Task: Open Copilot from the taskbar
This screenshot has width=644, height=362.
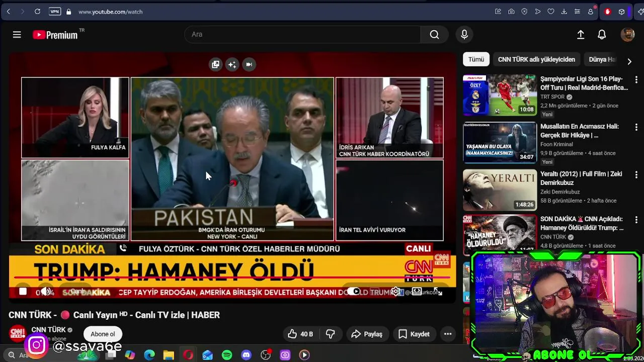Action: coord(130,355)
